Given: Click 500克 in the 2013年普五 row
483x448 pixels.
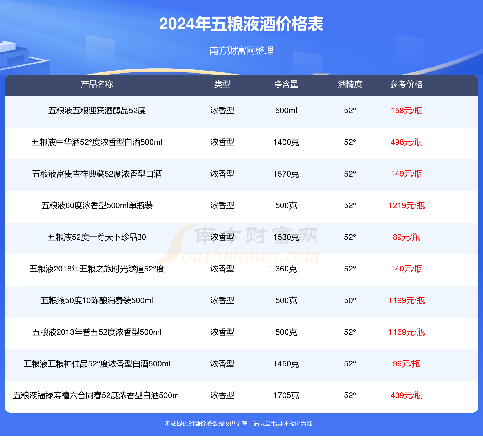Looking at the screenshot, I should 286,332.
